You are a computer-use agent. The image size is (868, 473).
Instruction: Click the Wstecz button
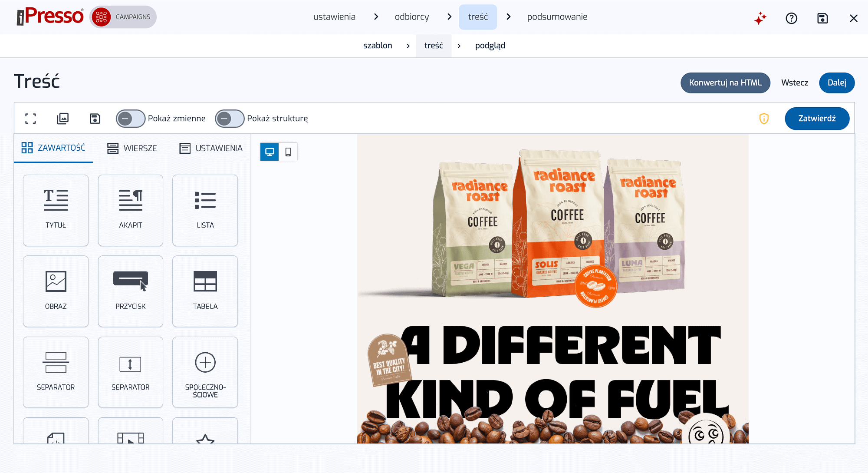point(795,83)
